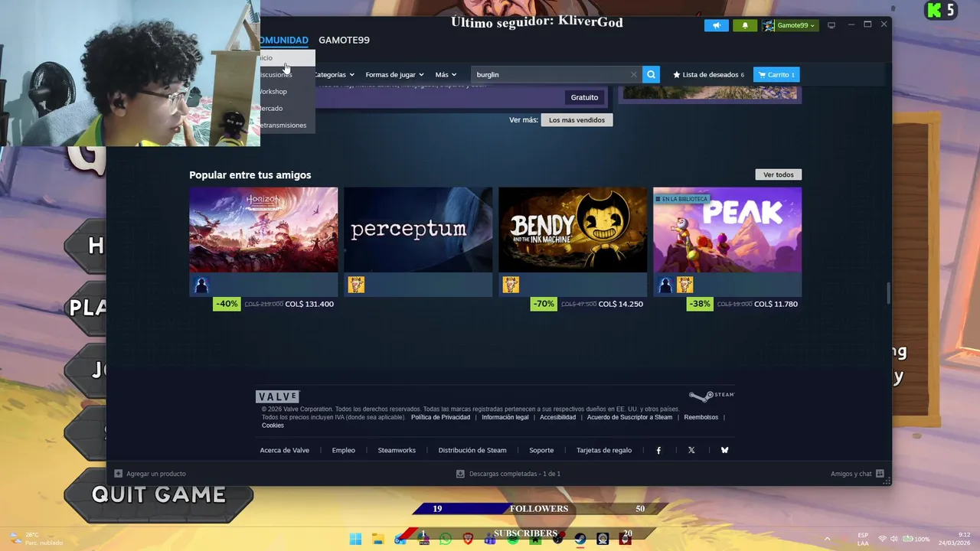Image resolution: width=980 pixels, height=551 pixels.
Task: Click the Big Picture mode monitor icon
Action: pos(831,25)
